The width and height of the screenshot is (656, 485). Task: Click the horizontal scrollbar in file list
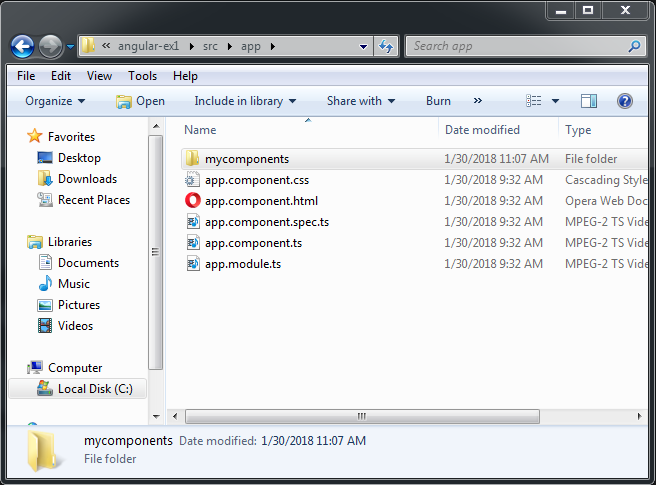(360, 415)
